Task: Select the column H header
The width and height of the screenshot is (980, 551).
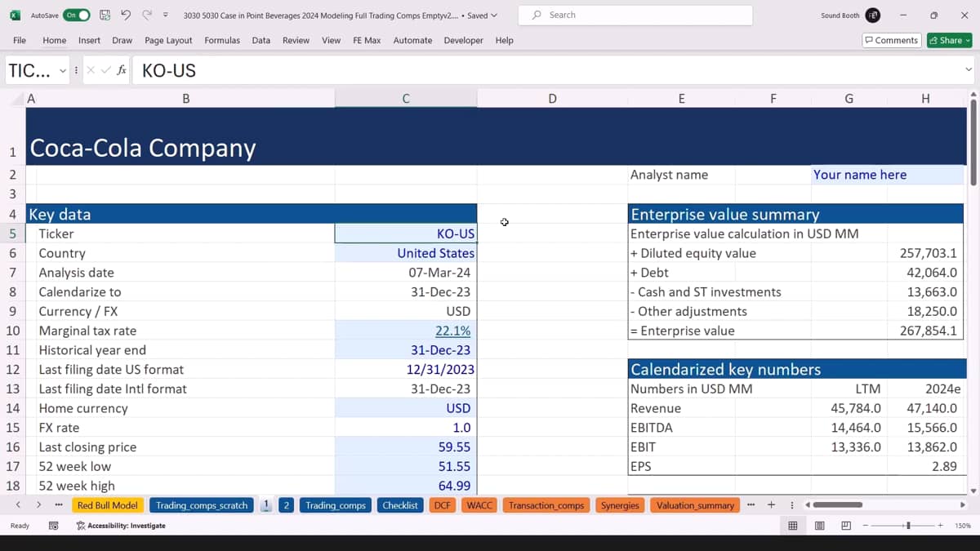Action: [x=925, y=99]
